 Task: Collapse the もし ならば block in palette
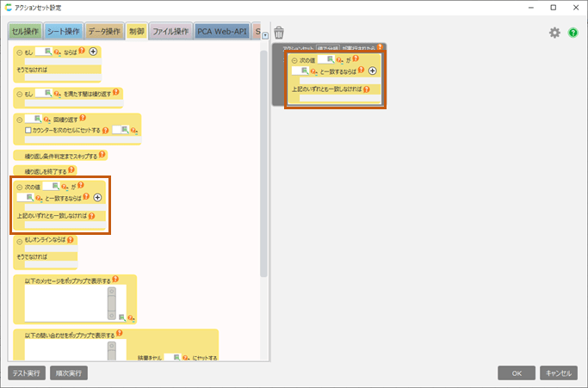[x=20, y=52]
